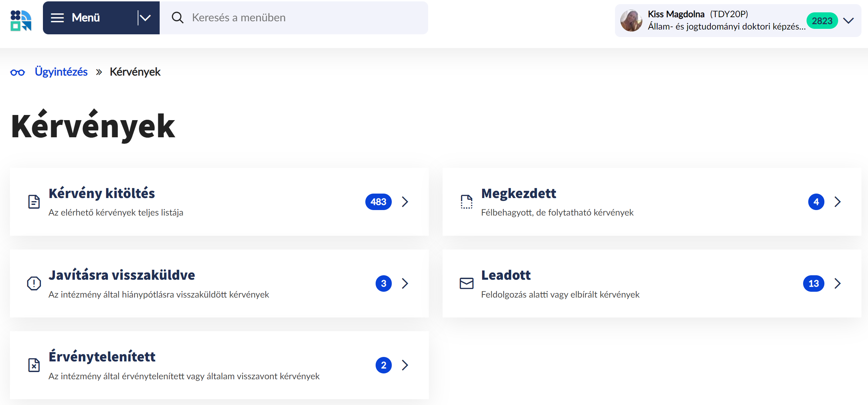Open Kérvény kitöltés with its chevron arrow
Image resolution: width=868 pixels, height=405 pixels.
(405, 202)
